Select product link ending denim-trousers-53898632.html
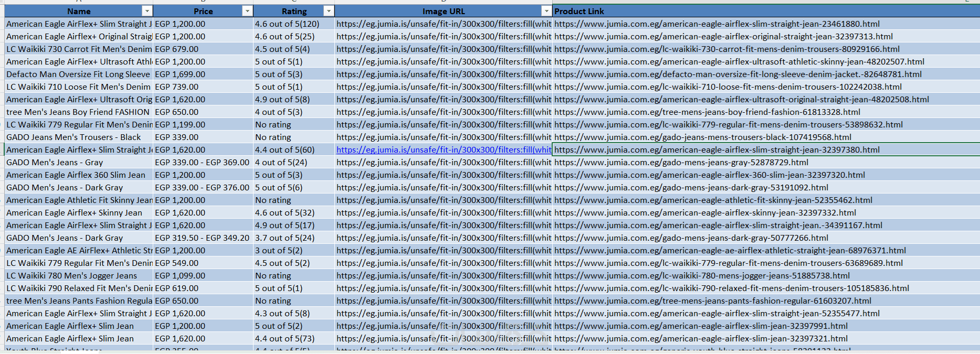This screenshot has height=354, width=980. tap(766, 124)
